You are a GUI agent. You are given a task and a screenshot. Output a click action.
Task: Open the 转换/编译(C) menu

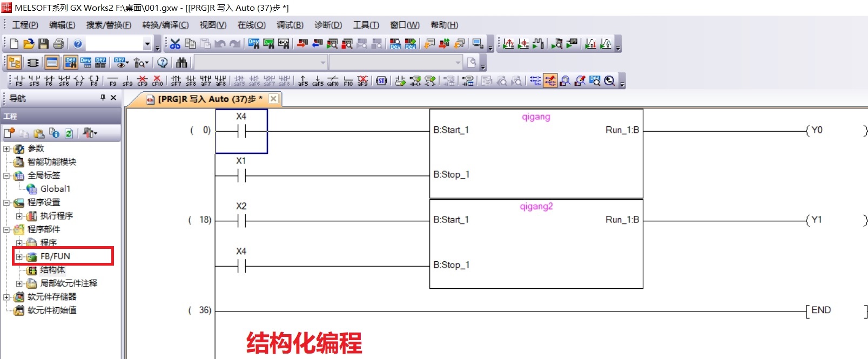point(165,25)
